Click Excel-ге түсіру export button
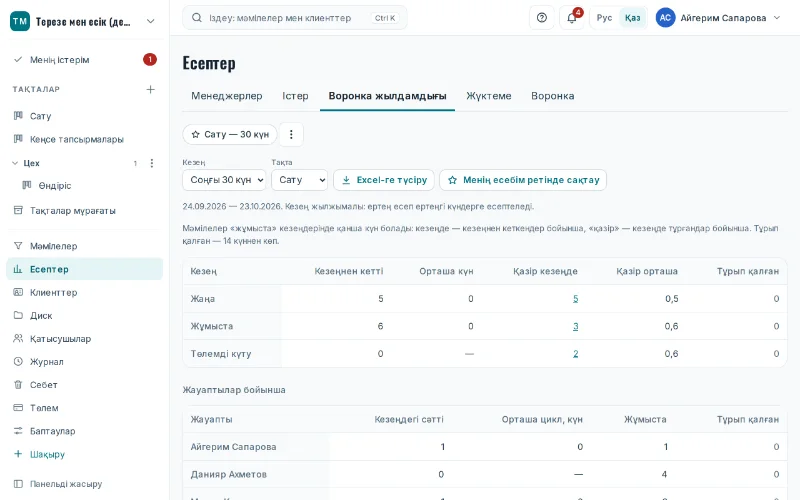 point(384,180)
